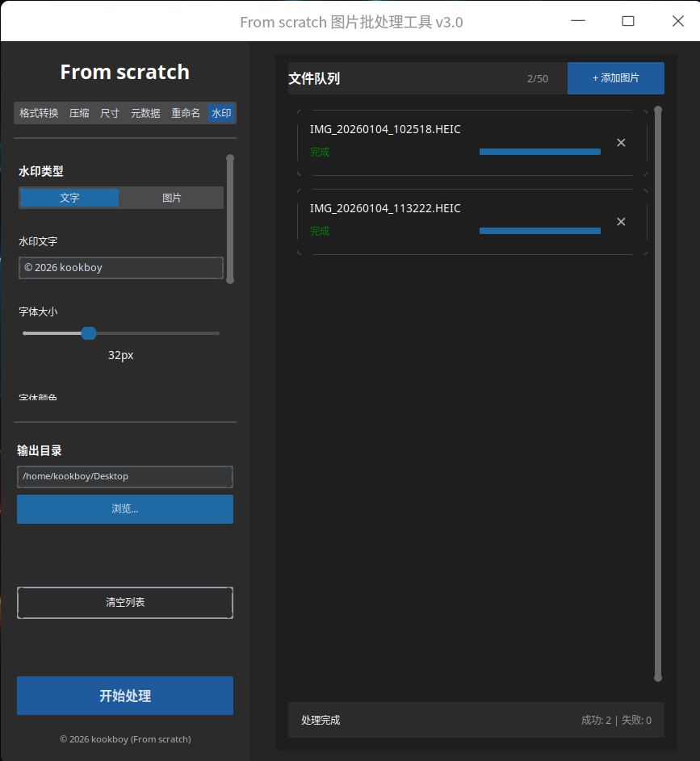
Task: Click progress bar of IMG_20260104_102518.HEIC
Action: [x=540, y=152]
